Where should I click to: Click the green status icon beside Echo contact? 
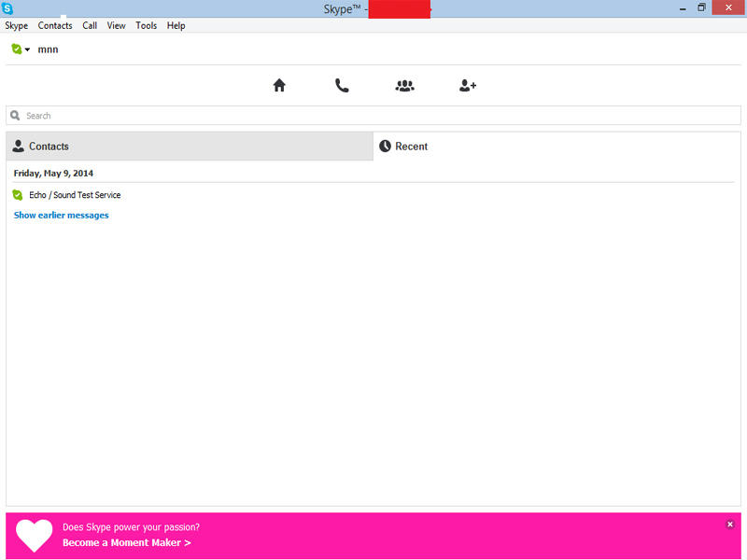coord(18,195)
